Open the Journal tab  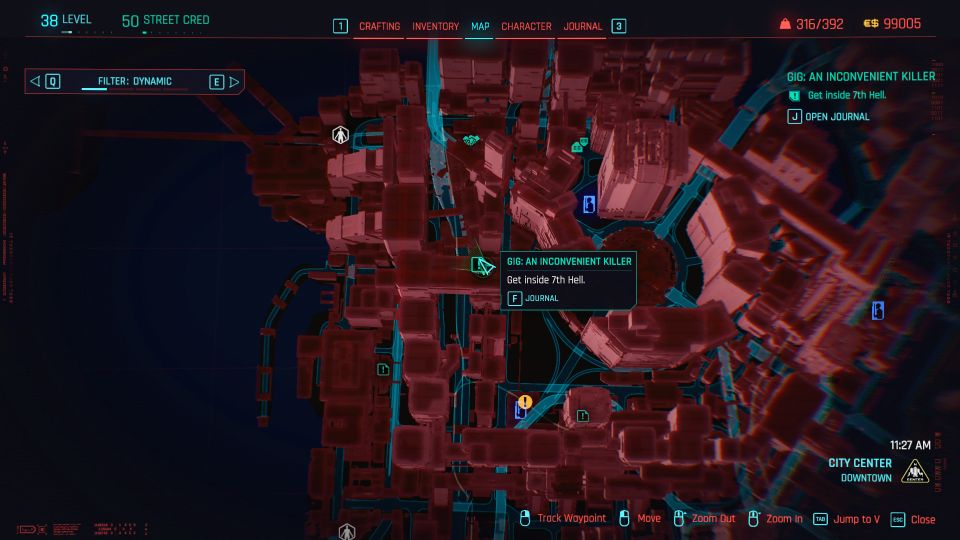click(x=582, y=26)
